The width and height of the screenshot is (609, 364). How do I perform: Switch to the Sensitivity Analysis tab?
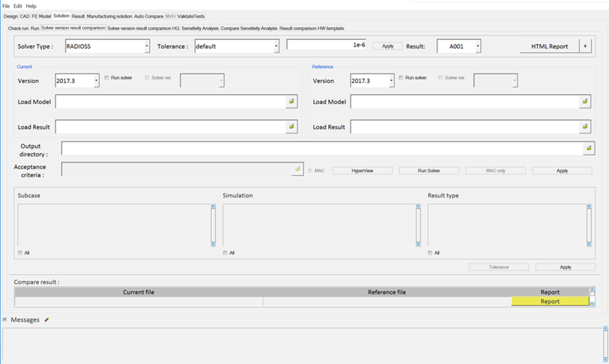[x=200, y=28]
